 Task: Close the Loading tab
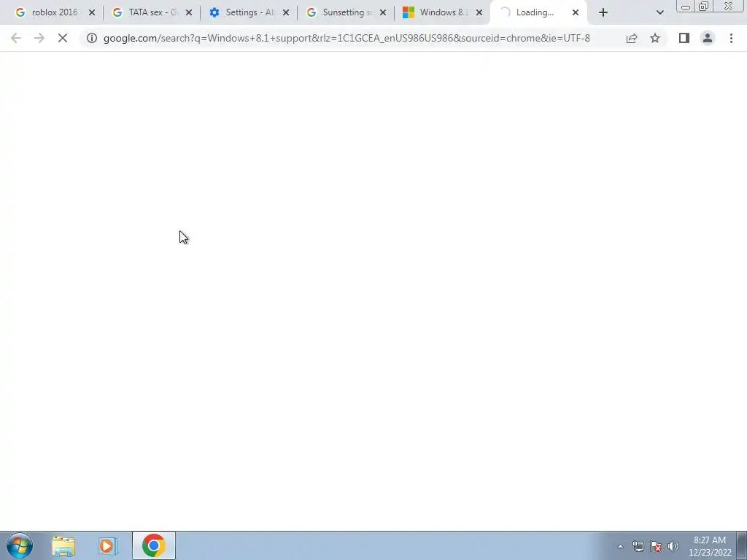(x=576, y=13)
